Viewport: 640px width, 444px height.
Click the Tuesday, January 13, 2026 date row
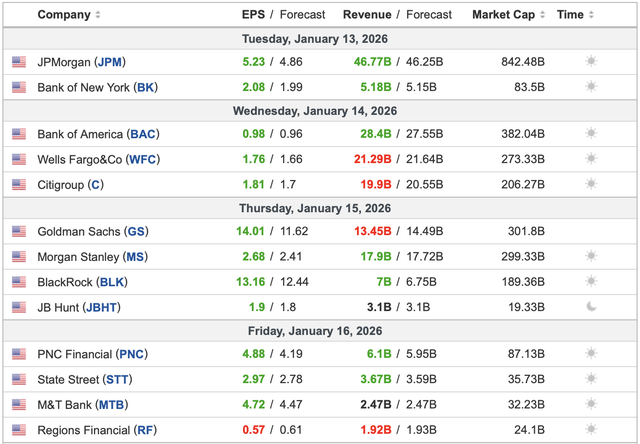click(x=320, y=39)
